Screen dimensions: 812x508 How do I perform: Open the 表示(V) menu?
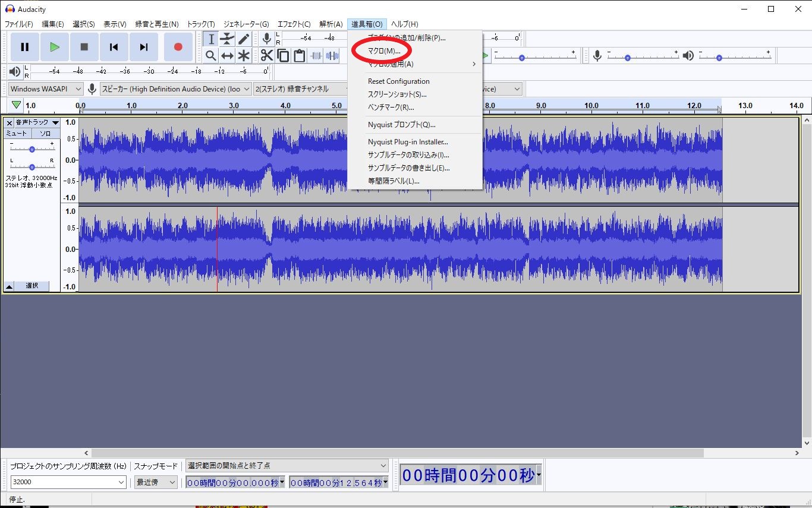click(115, 24)
